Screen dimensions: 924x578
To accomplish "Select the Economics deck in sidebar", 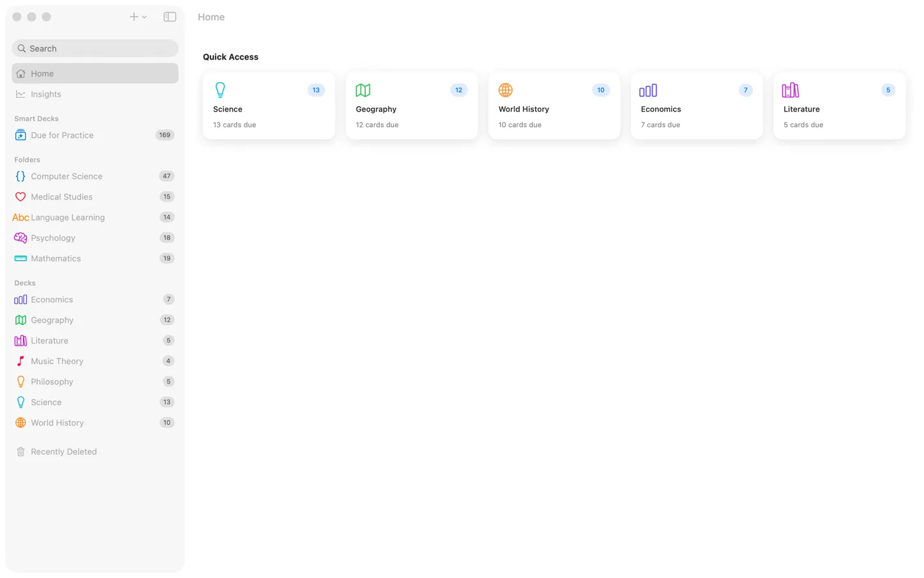I will point(95,299).
